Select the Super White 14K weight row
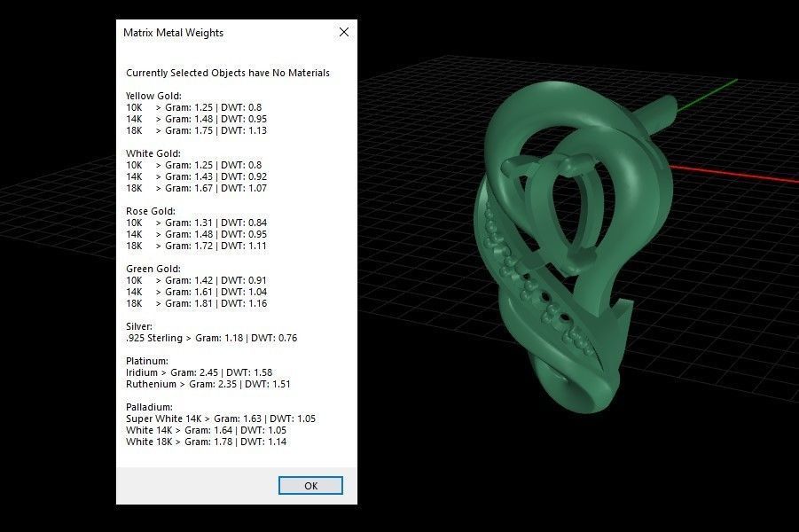Viewport: 799px width, 532px height. (221, 419)
